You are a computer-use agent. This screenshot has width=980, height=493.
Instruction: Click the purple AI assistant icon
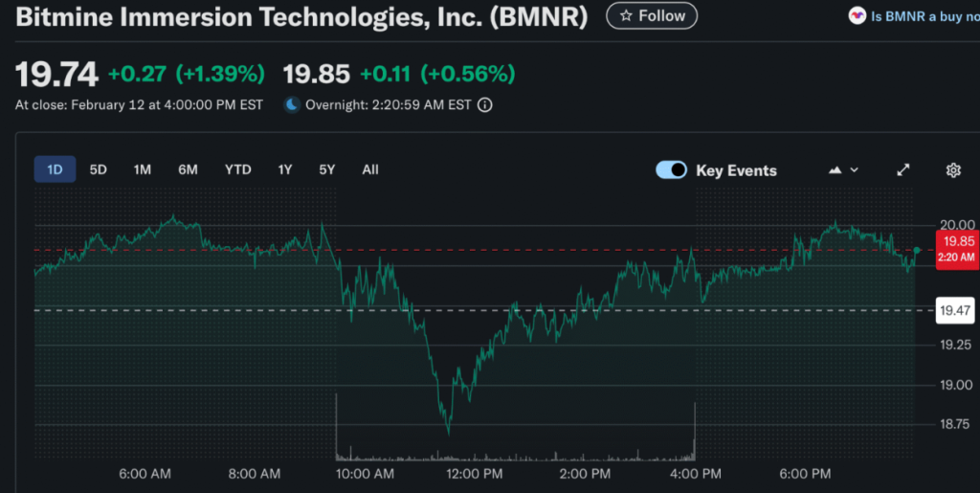pos(857,16)
